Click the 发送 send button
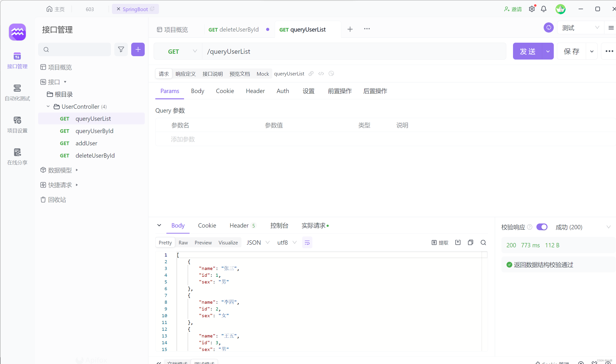Viewport: 616px width, 364px height. pyautogui.click(x=527, y=51)
